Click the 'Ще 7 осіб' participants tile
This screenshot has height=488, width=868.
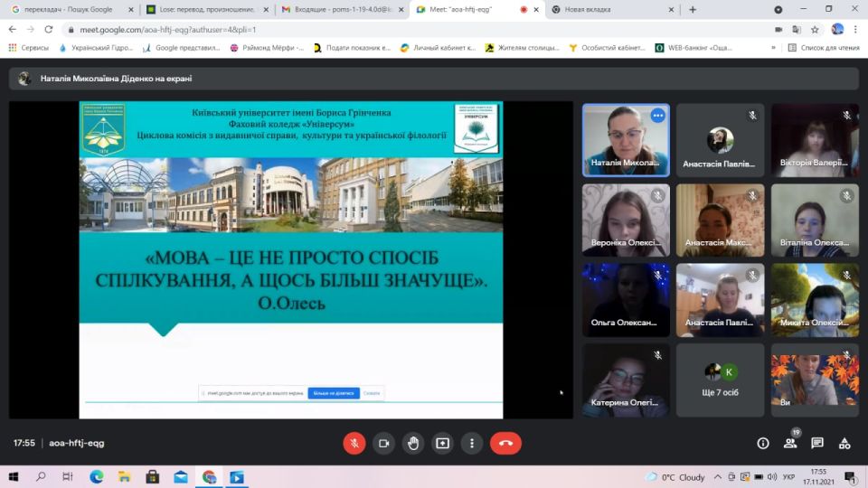click(x=720, y=380)
